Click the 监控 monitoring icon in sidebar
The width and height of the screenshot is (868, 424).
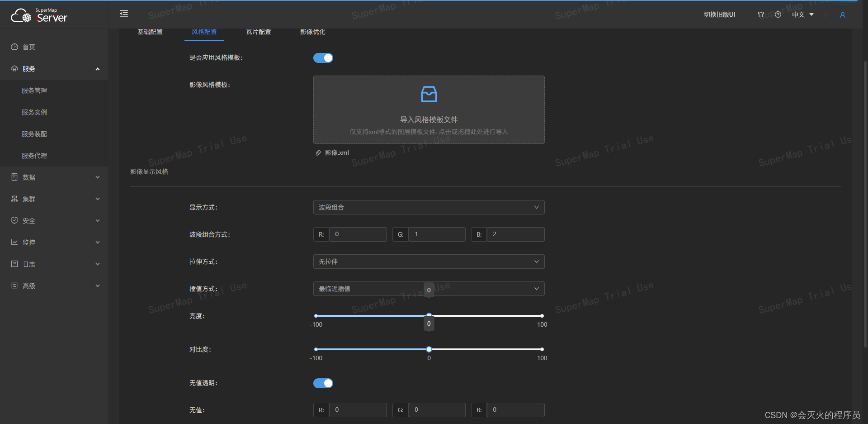point(14,242)
